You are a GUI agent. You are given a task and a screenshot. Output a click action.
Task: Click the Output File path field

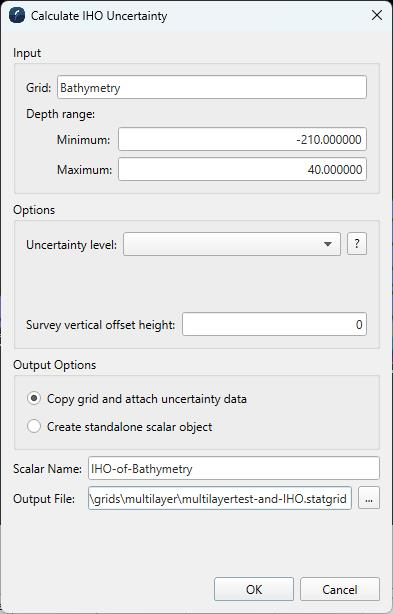(x=220, y=498)
